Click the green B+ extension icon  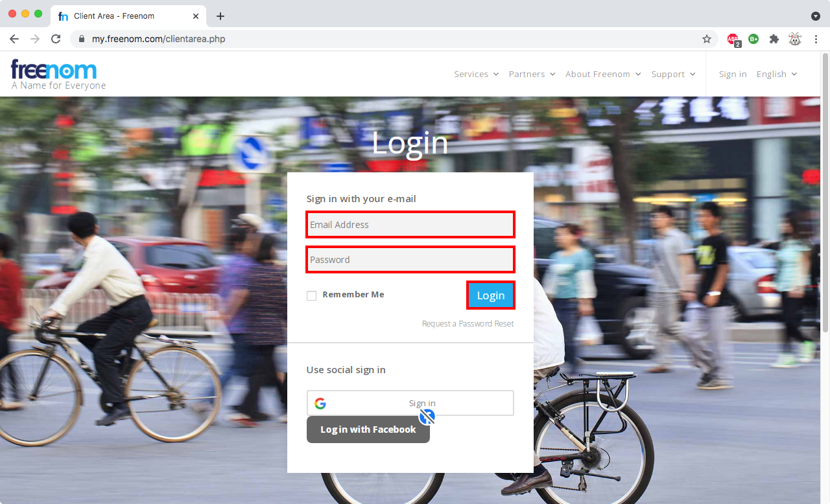click(753, 39)
